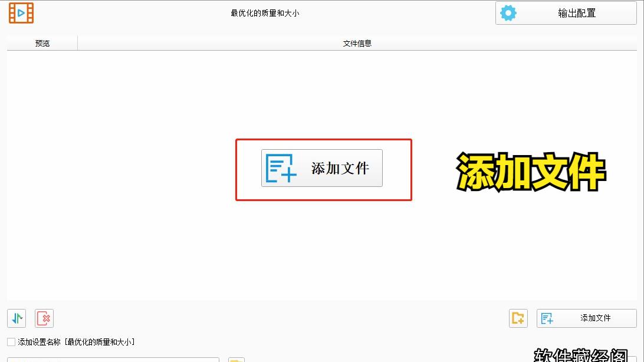This screenshot has height=362, width=644.
Task: Select the up-down reorder arrows icon bottom left
Action: 16,318
